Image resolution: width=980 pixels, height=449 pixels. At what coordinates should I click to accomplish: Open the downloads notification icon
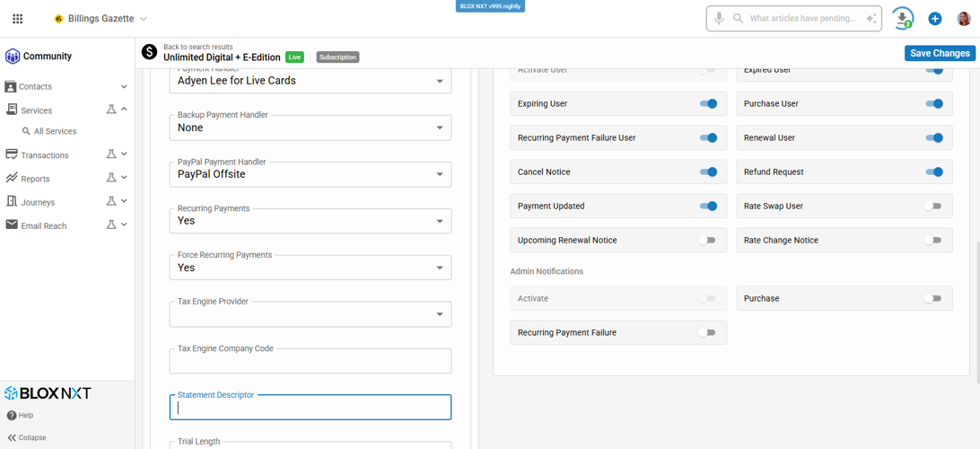[x=902, y=18]
